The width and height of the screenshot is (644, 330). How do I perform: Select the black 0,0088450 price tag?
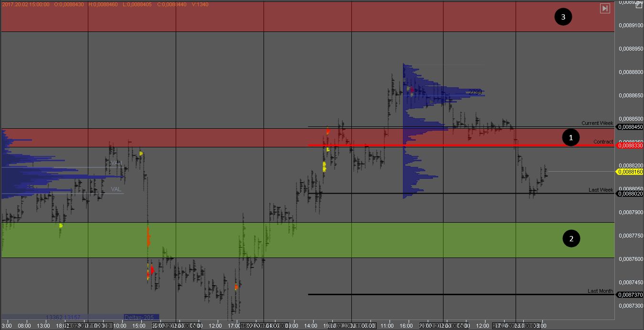(629, 127)
